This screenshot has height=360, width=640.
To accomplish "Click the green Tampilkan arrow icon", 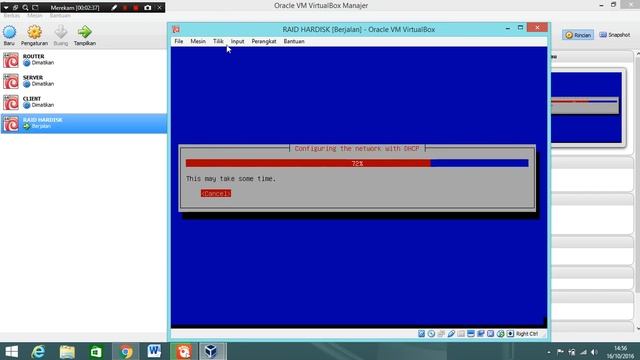I will click(84, 32).
